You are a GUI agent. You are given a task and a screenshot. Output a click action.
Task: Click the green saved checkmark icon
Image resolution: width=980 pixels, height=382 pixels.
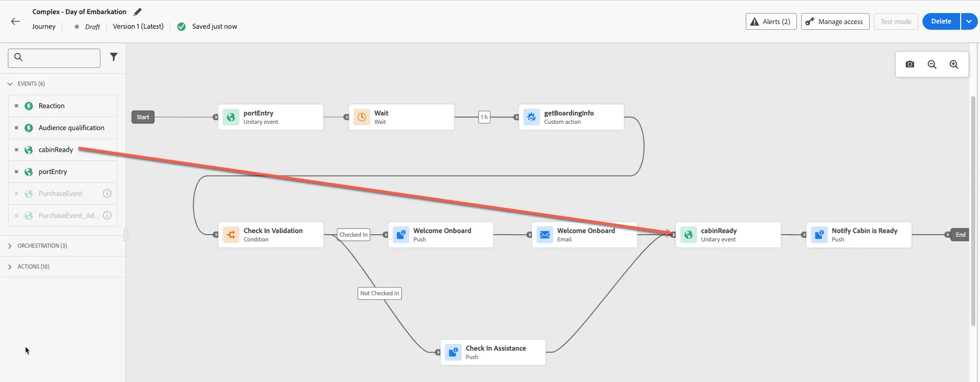pos(181,27)
